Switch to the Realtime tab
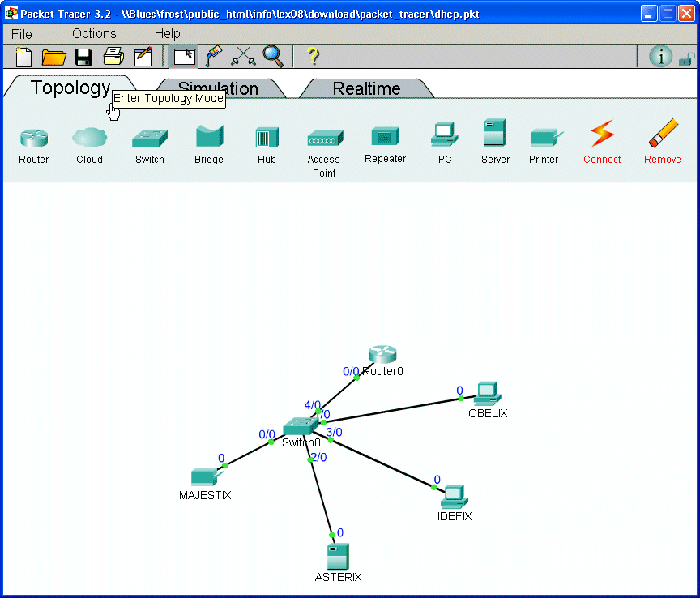 click(x=366, y=88)
